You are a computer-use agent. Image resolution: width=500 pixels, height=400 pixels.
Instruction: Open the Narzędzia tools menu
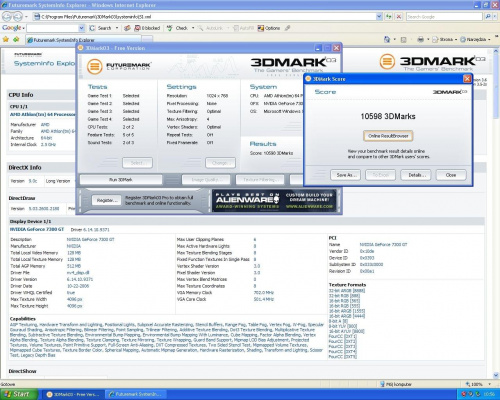pyautogui.click(x=475, y=39)
